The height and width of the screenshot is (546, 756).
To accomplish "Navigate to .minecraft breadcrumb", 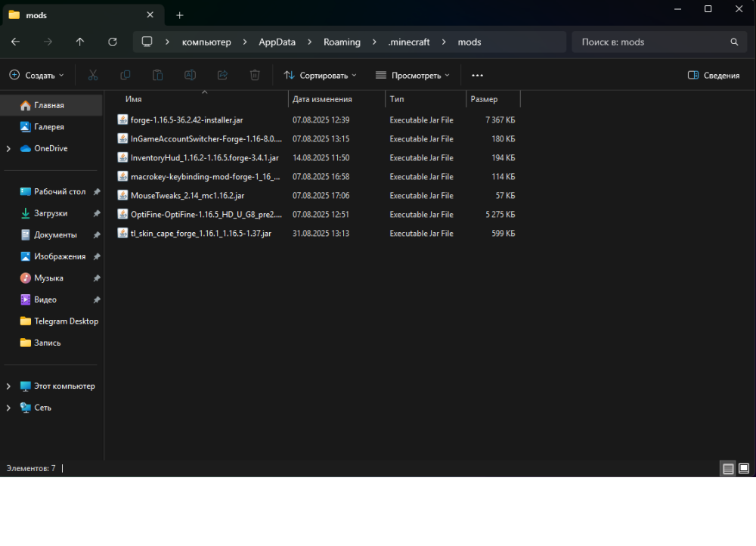I will (x=409, y=42).
